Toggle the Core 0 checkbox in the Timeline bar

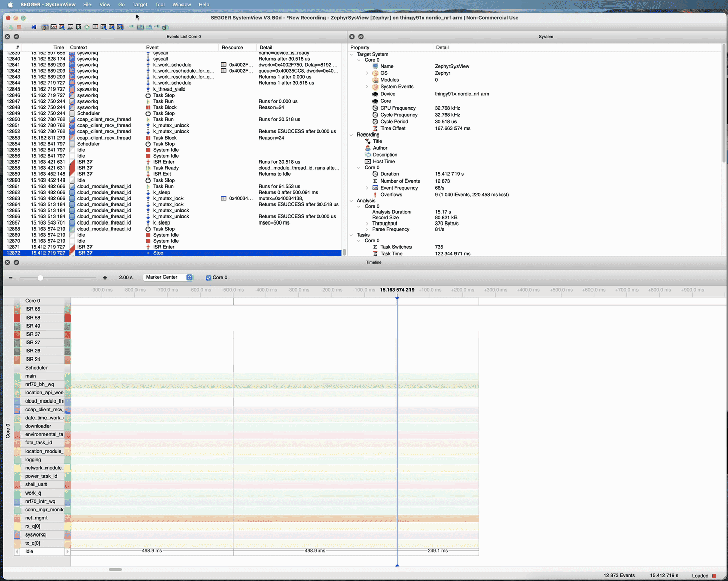coord(208,277)
